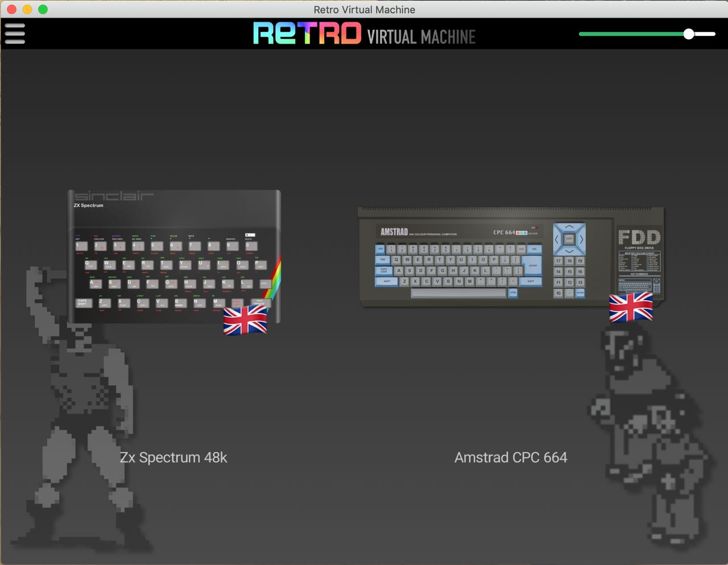Click the UK flag on ZX Spectrum
Image resolution: width=728 pixels, height=565 pixels.
[x=245, y=320]
